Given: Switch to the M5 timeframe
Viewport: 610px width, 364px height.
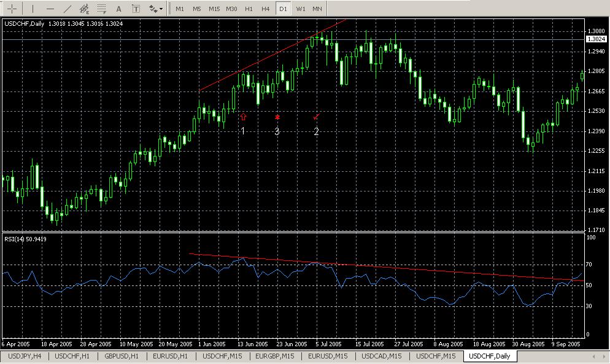Looking at the screenshot, I should click(x=197, y=9).
